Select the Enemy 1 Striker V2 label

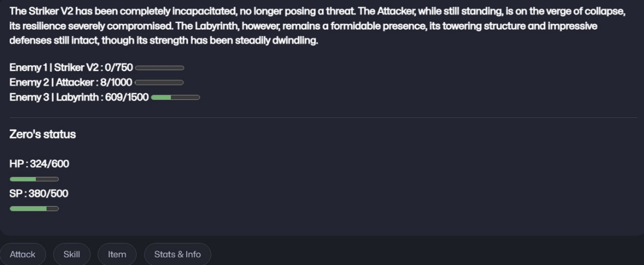click(x=54, y=67)
